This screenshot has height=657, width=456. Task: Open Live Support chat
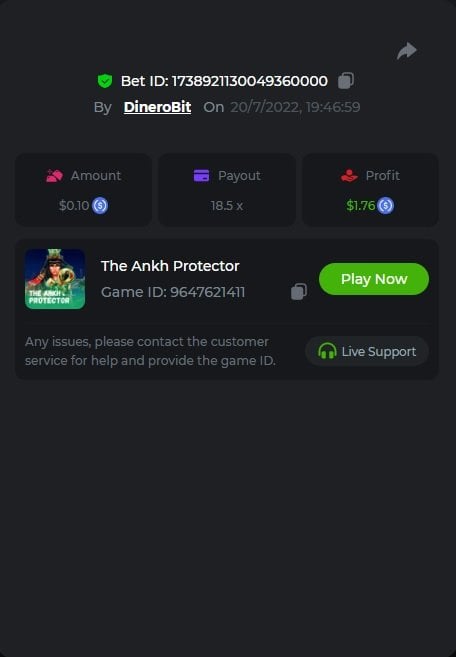[x=367, y=351]
